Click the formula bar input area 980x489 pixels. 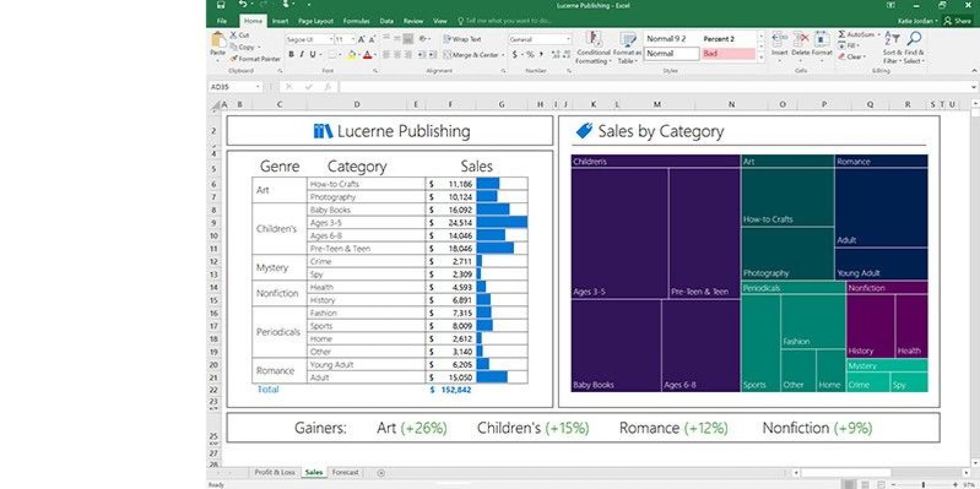tap(654, 87)
